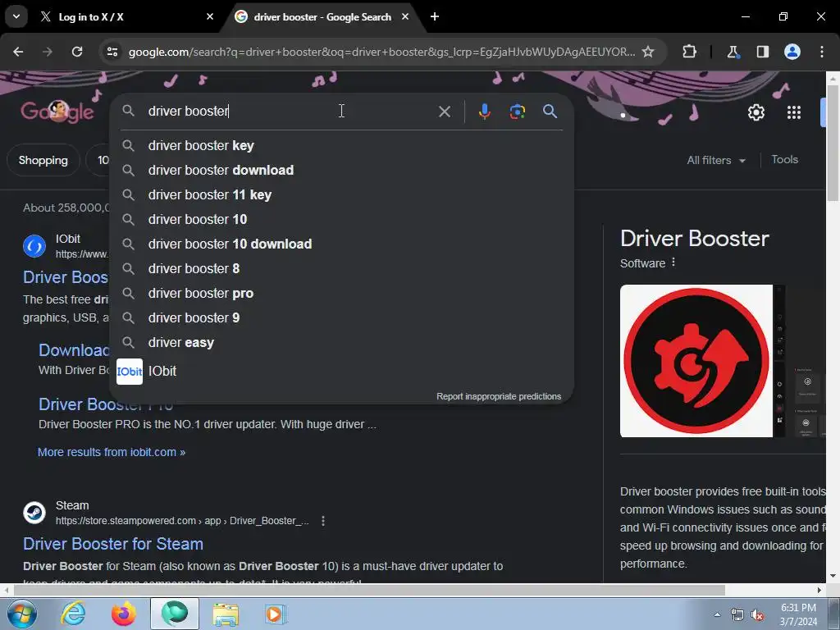Close the driver booster search tab
Viewport: 840px width, 630px height.
(405, 16)
